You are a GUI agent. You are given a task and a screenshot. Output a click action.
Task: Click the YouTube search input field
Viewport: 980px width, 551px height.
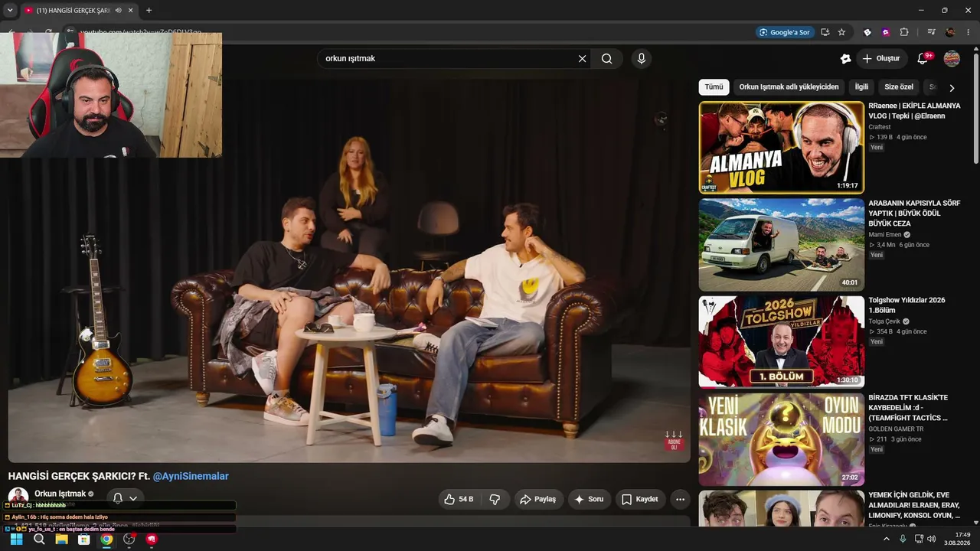452,59
